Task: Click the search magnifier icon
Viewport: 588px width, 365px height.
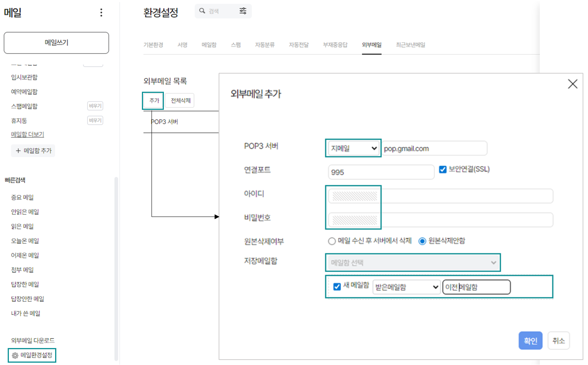Action: (202, 11)
